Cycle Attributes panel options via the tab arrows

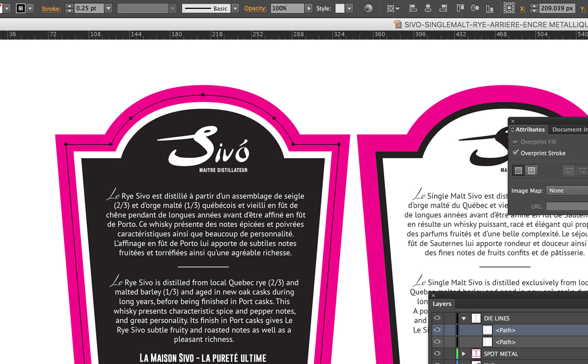point(512,130)
